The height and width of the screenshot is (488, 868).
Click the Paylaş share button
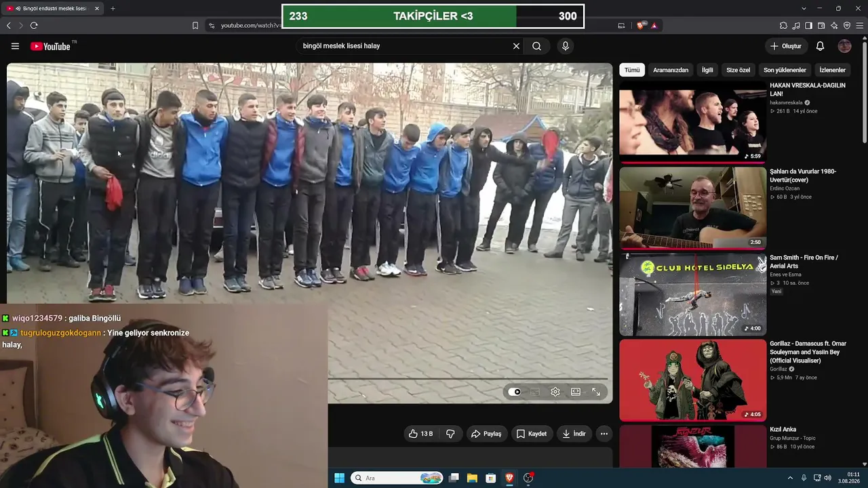[x=486, y=434]
